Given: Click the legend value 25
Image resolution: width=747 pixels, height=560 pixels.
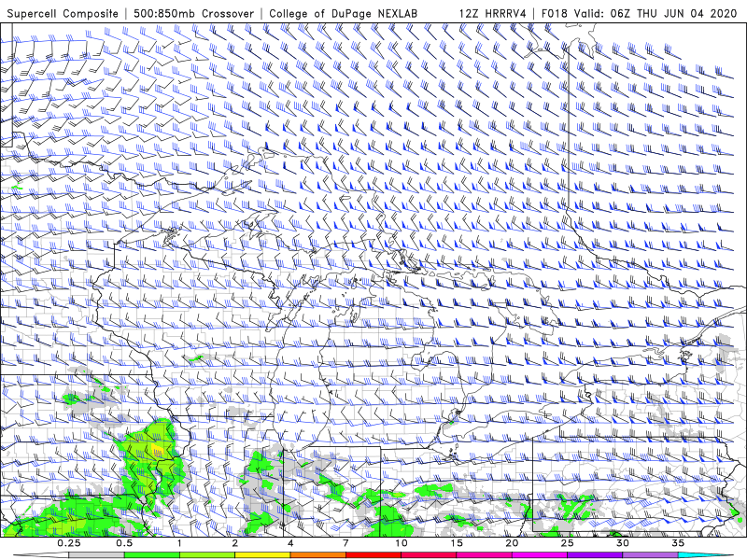Looking at the screenshot, I should pyautogui.click(x=568, y=543).
